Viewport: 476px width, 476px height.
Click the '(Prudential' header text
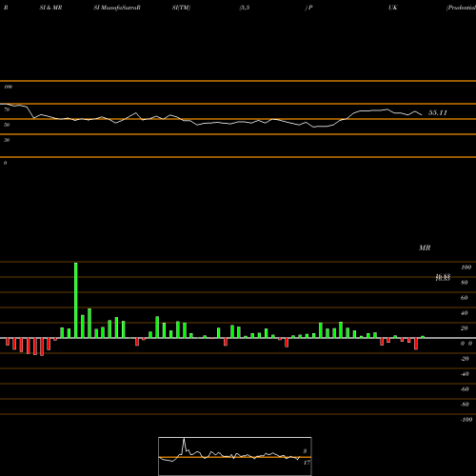pos(461,8)
